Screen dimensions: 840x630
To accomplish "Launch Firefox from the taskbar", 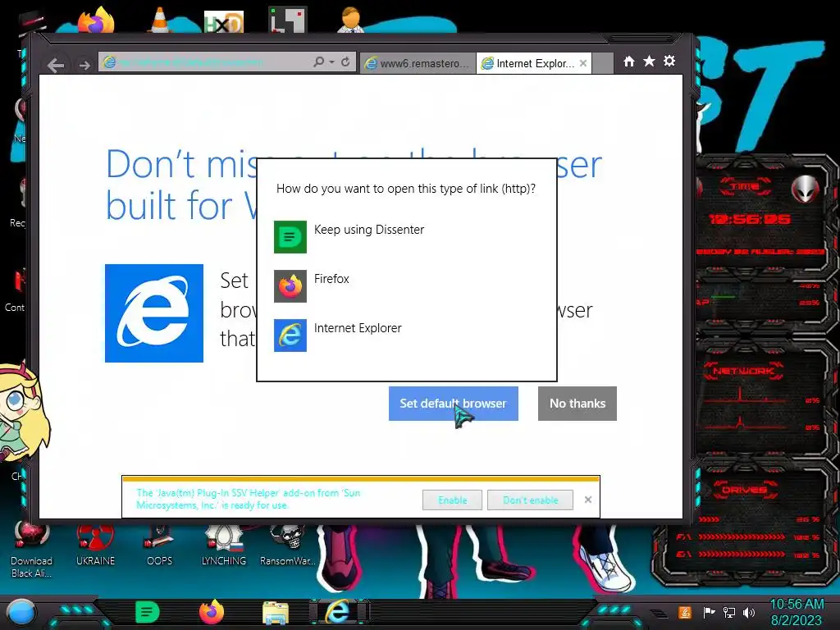I will pyautogui.click(x=211, y=612).
